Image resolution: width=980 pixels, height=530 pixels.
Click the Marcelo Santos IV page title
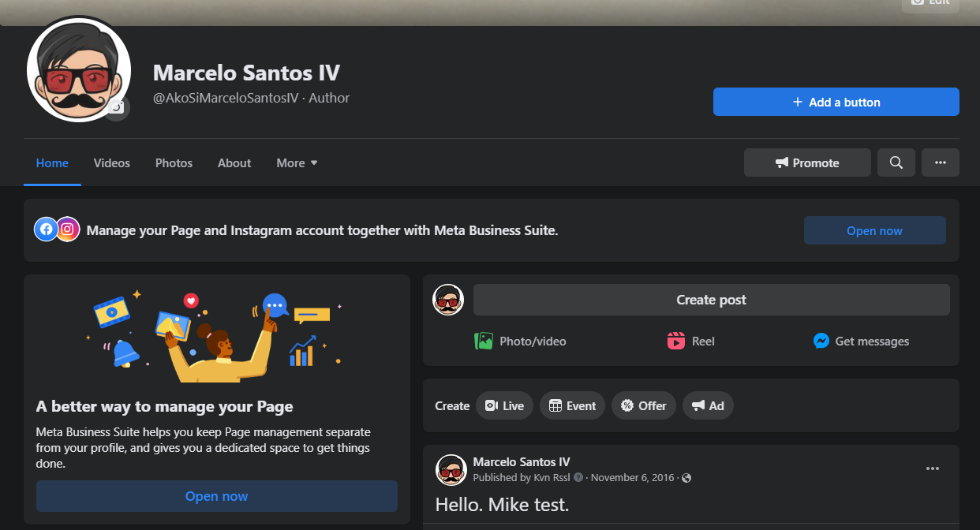(x=246, y=73)
